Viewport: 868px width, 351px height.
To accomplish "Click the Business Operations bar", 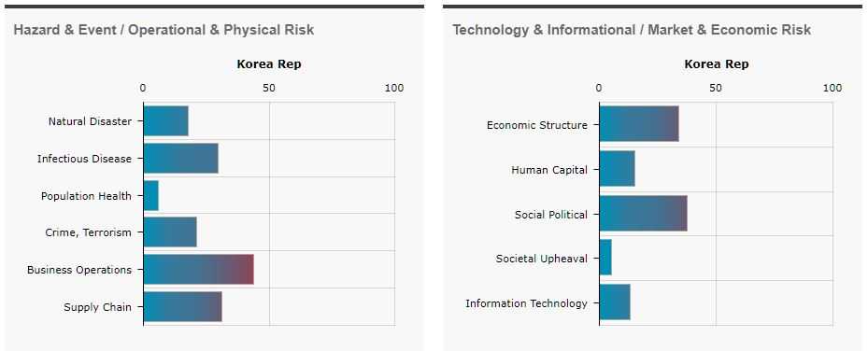I will pyautogui.click(x=198, y=270).
